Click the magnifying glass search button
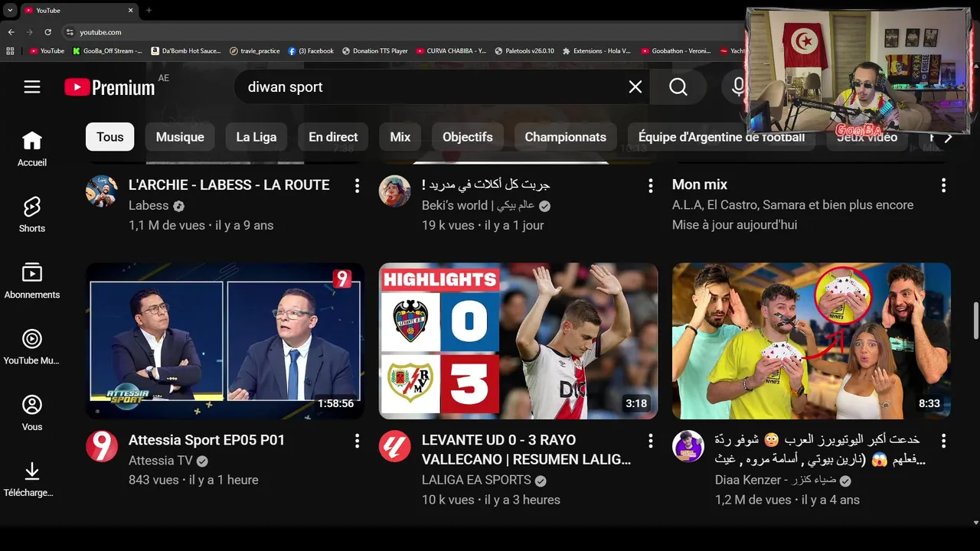The height and width of the screenshot is (551, 980). pos(678,87)
